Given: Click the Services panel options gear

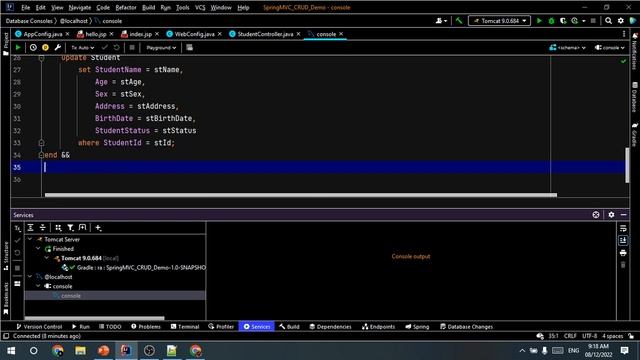Looking at the screenshot, I should 611,215.
